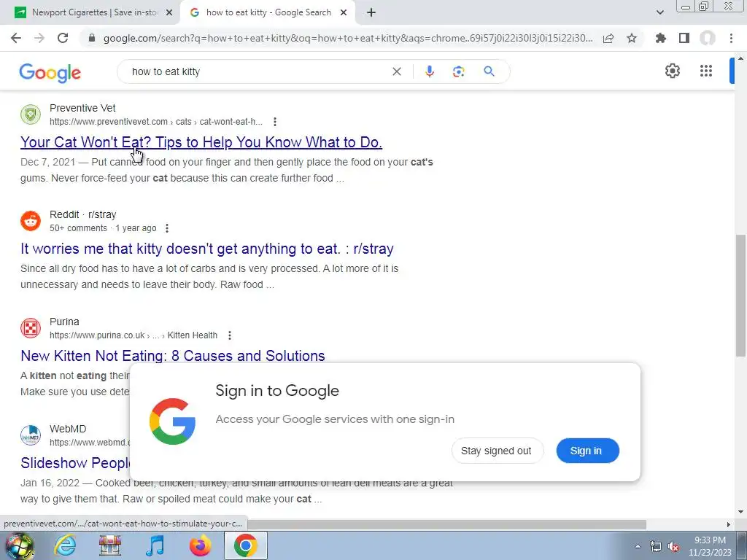747x560 pixels.
Task: Show hidden tray icons arrow
Action: 638,546
